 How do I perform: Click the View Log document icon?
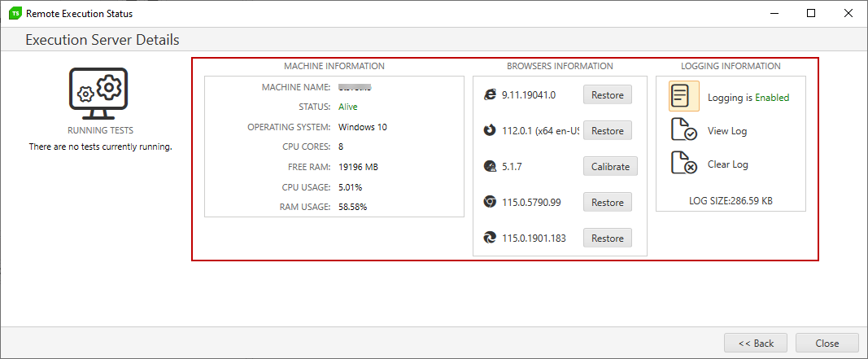tap(683, 131)
